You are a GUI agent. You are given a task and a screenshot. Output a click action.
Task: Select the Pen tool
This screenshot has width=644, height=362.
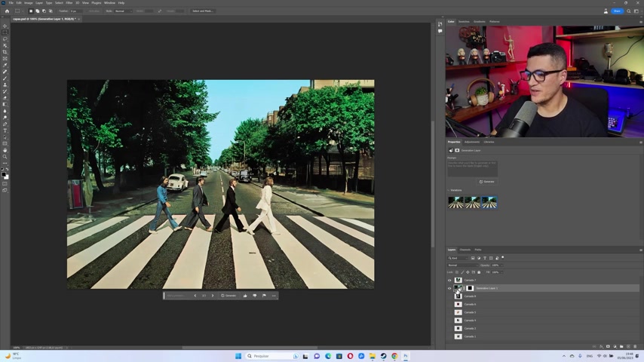click(x=5, y=124)
